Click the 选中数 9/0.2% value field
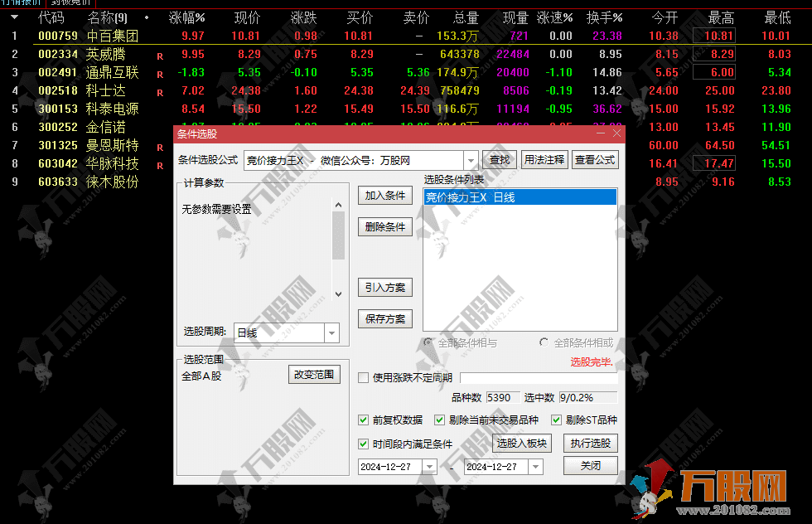This screenshot has height=524, width=812. 588,397
